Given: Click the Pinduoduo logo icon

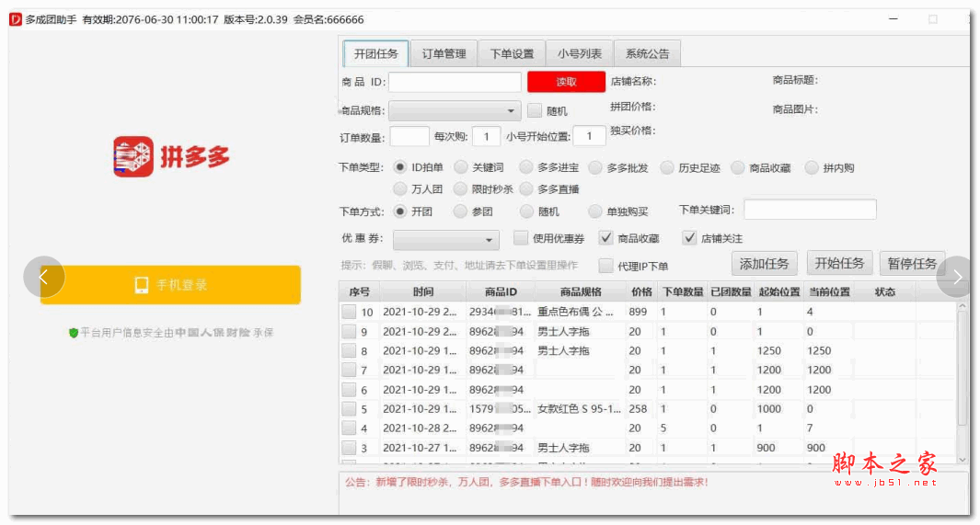Looking at the screenshot, I should (x=133, y=156).
